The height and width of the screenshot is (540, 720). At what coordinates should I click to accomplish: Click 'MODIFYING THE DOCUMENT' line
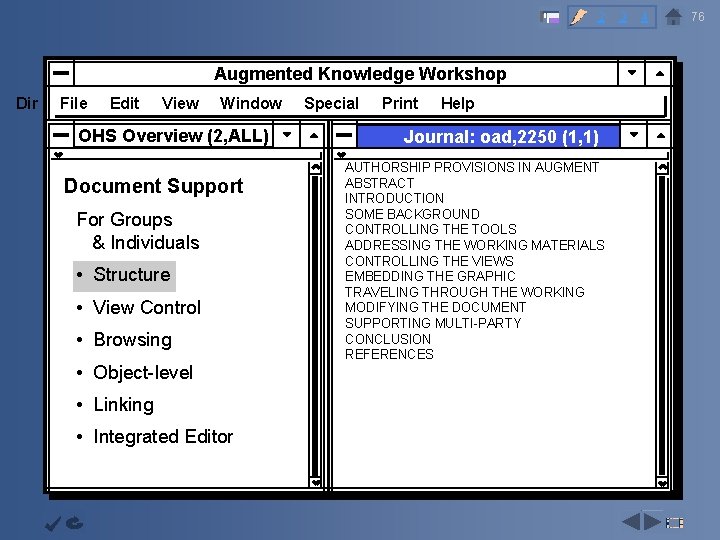coord(435,307)
